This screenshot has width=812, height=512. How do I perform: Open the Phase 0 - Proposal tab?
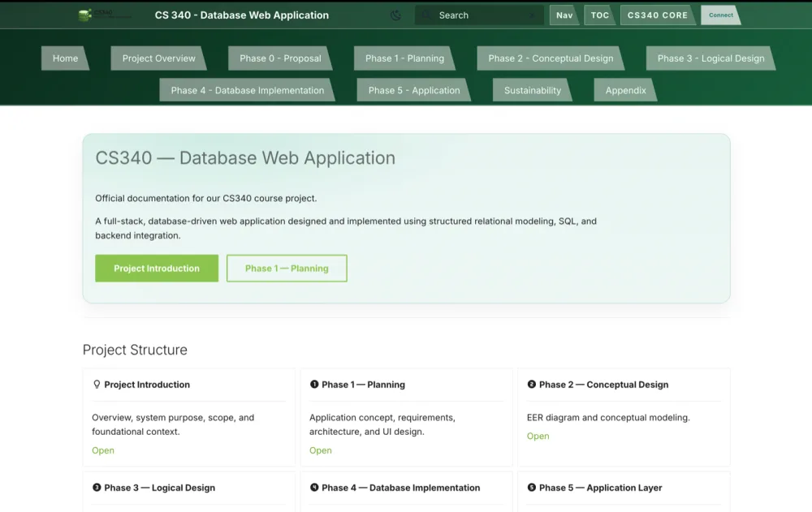(x=280, y=58)
